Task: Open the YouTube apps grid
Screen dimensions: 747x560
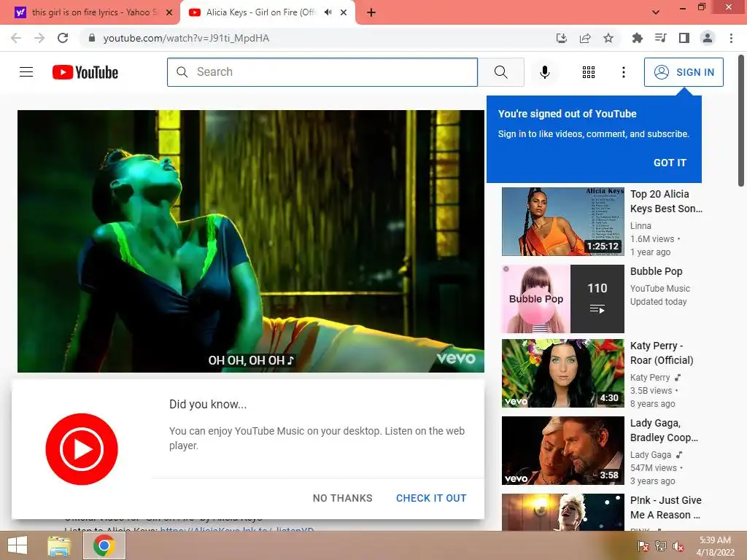Action: (x=589, y=72)
